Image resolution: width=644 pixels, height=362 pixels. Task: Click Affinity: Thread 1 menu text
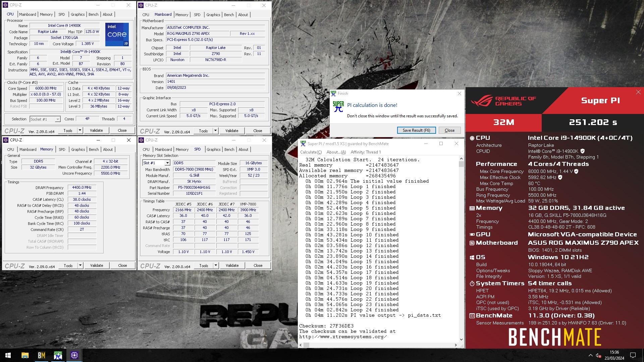click(366, 152)
